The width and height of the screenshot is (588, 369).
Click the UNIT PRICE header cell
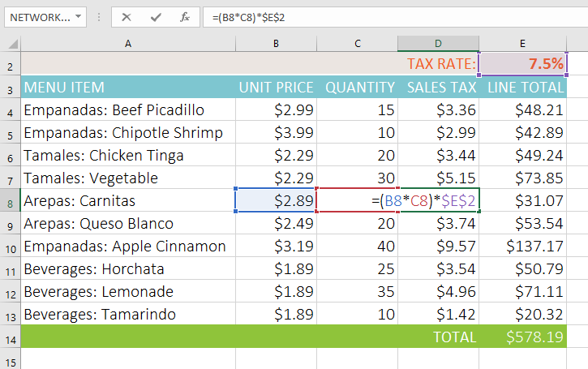click(276, 88)
